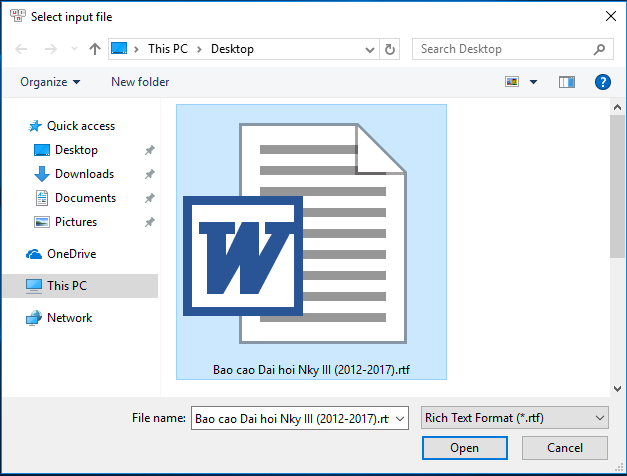Viewport: 627px width, 476px height.
Task: Click the dialog title bar app icon
Action: coord(17,16)
